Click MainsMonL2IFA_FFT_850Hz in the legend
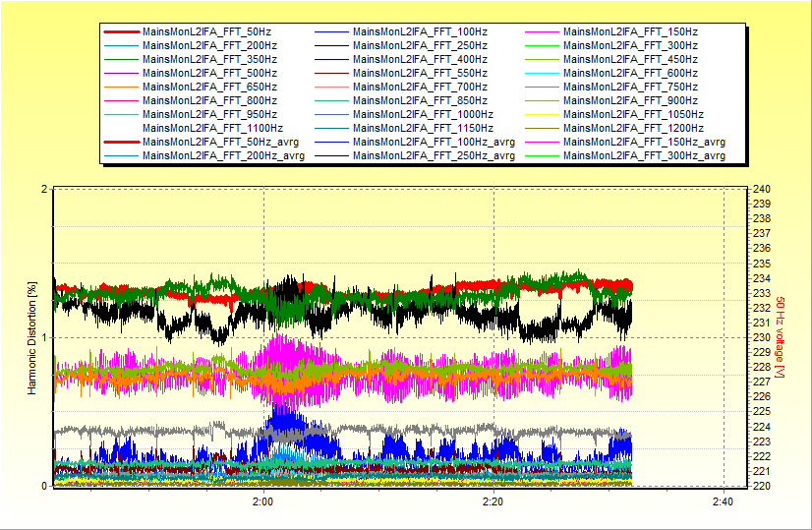The height and width of the screenshot is (530, 812). click(x=420, y=100)
